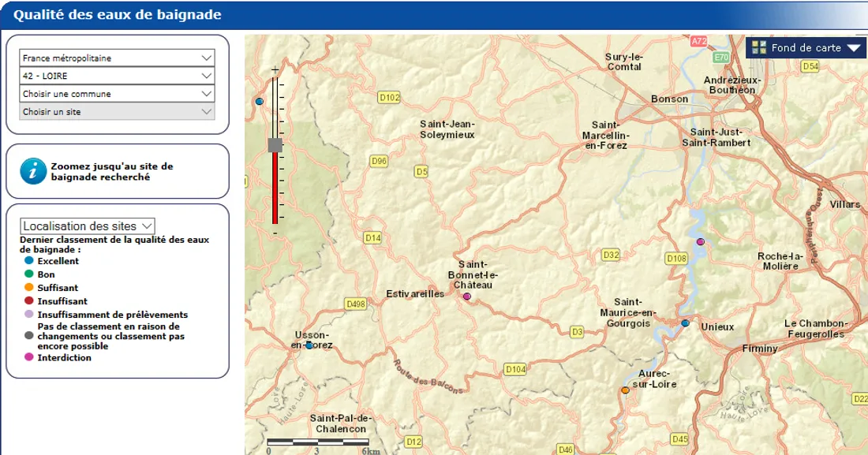Click the plus zoom-in button

coord(275,69)
